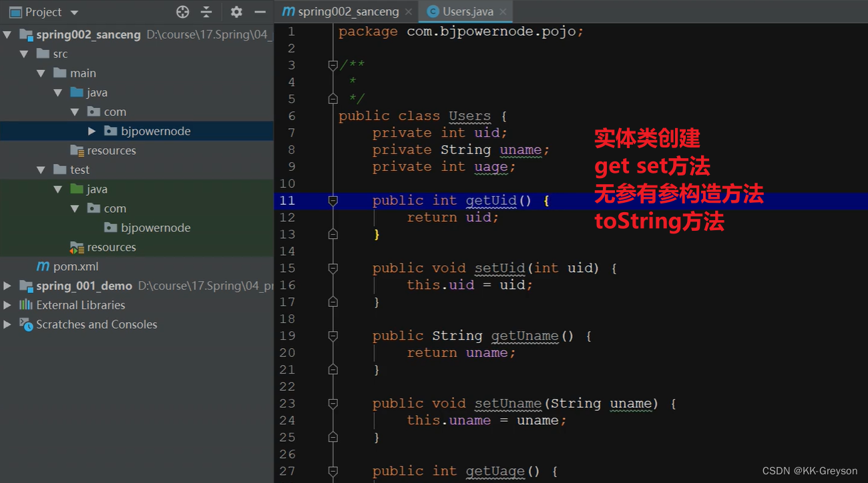Click the uname field on line 8
This screenshot has height=483, width=868.
pyautogui.click(x=520, y=149)
